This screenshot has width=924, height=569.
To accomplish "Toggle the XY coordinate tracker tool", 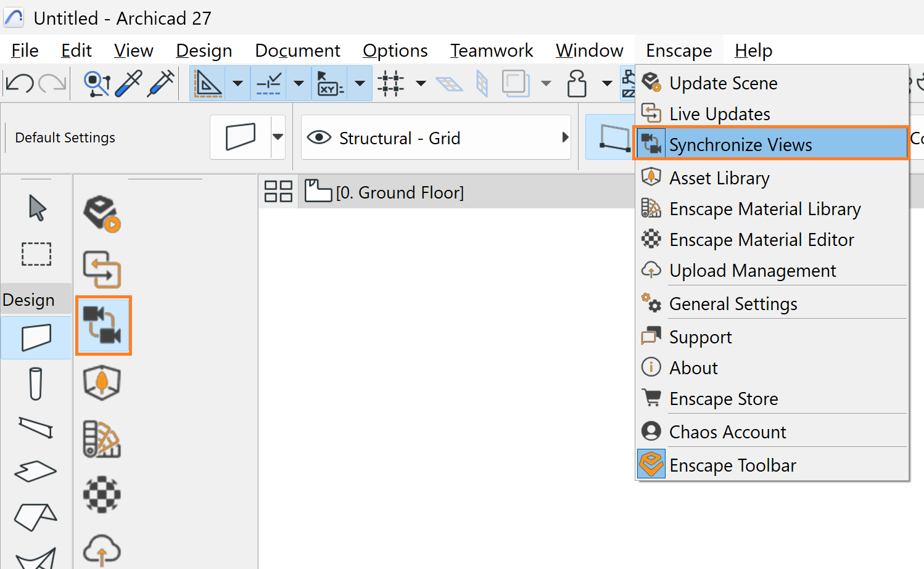I will point(330,83).
